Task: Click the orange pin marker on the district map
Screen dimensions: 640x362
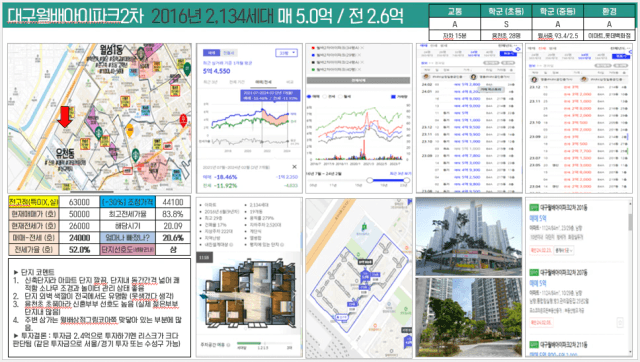Action: pyautogui.click(x=129, y=131)
